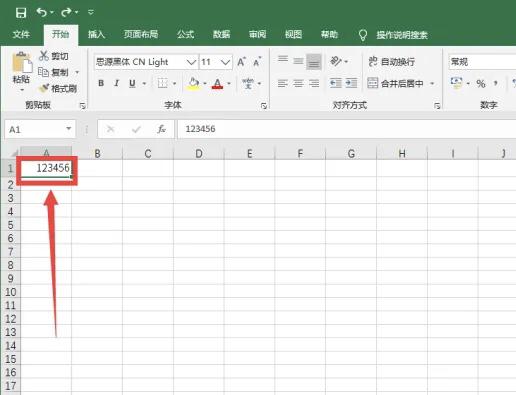Click 格式刷 Format Painter button

pyautogui.click(x=58, y=88)
